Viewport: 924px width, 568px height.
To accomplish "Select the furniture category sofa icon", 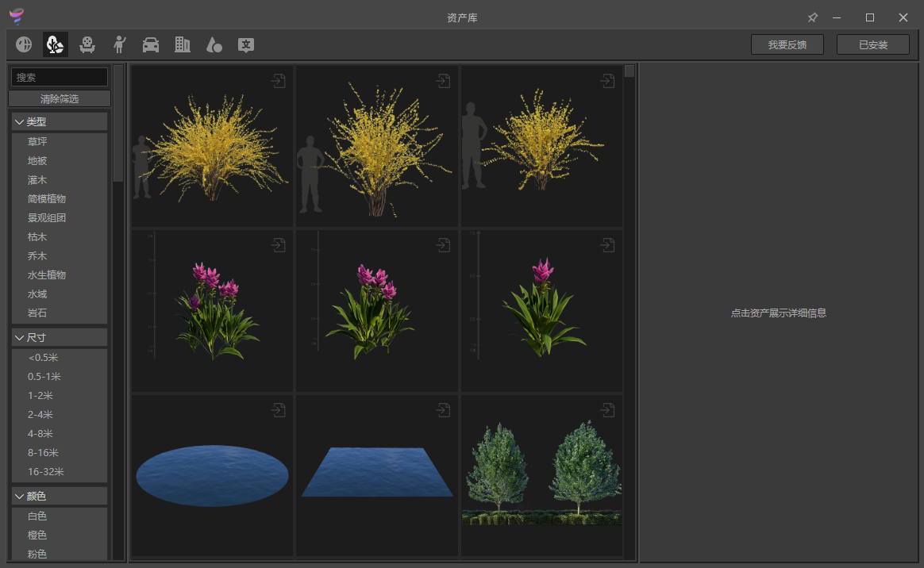I will (x=87, y=44).
